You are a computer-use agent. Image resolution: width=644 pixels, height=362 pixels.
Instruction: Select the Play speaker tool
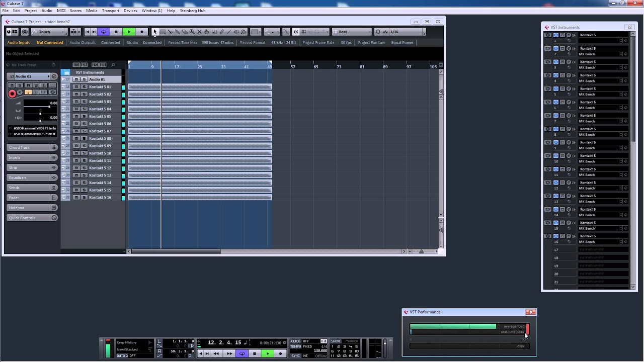click(x=236, y=32)
